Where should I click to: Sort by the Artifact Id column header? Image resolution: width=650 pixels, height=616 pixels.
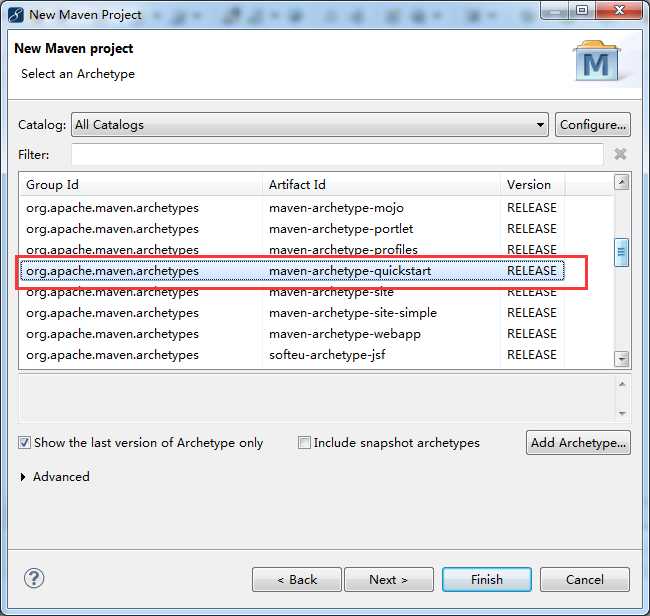coord(381,184)
